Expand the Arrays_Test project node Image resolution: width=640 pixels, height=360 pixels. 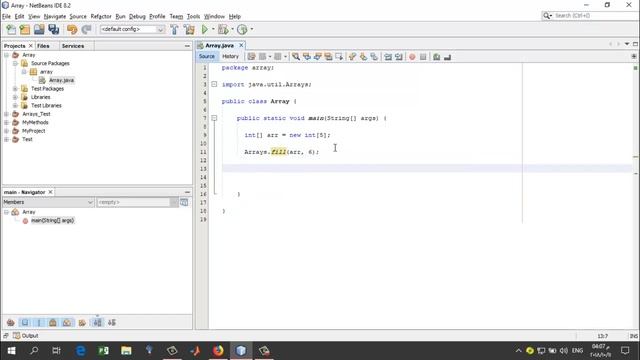coord(7,114)
